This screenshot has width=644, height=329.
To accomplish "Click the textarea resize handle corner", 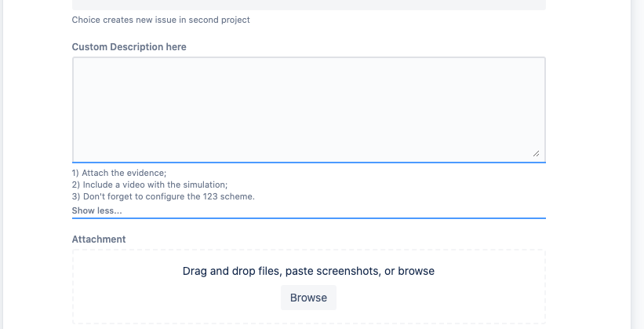I will (x=537, y=153).
